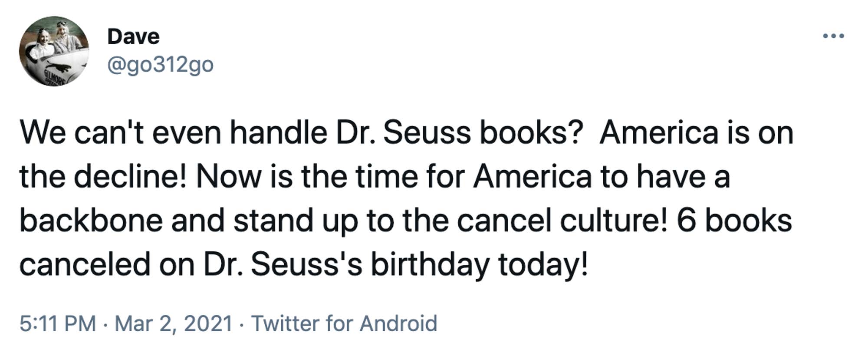The width and height of the screenshot is (868, 356).
Task: Click the word "handle" in the tweet
Action: point(278,132)
